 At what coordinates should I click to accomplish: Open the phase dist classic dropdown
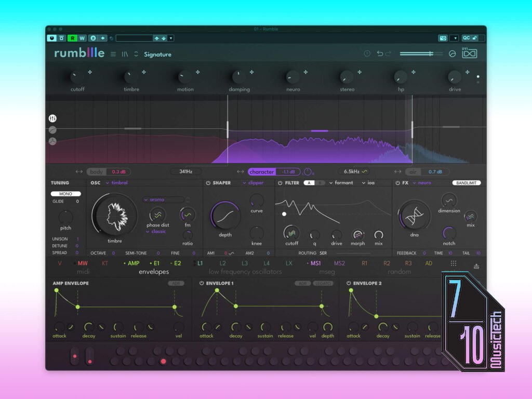click(x=156, y=231)
